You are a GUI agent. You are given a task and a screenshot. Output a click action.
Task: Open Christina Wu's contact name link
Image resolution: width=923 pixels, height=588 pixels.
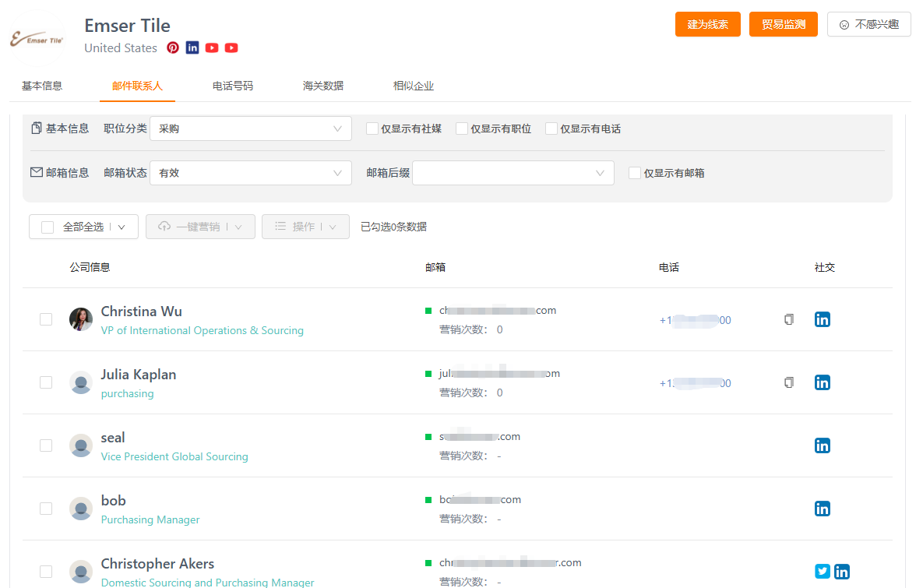click(141, 312)
